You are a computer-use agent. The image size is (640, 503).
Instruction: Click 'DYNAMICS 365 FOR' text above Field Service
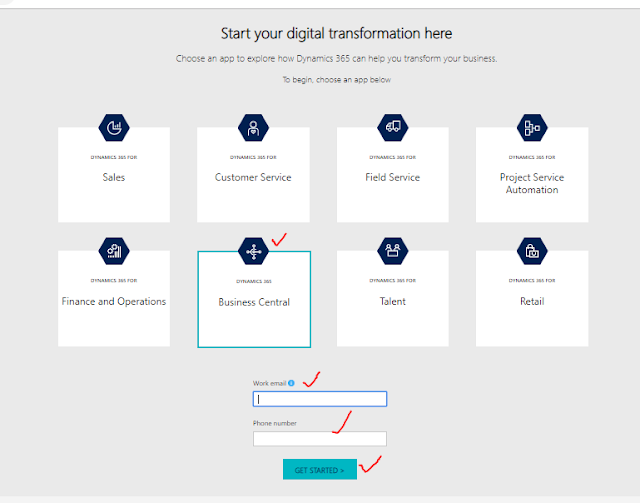[393, 157]
